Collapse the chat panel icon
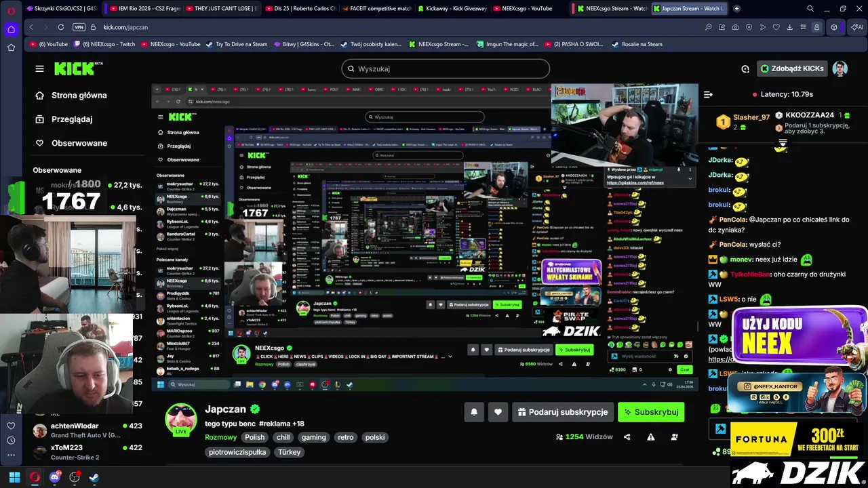 point(708,95)
